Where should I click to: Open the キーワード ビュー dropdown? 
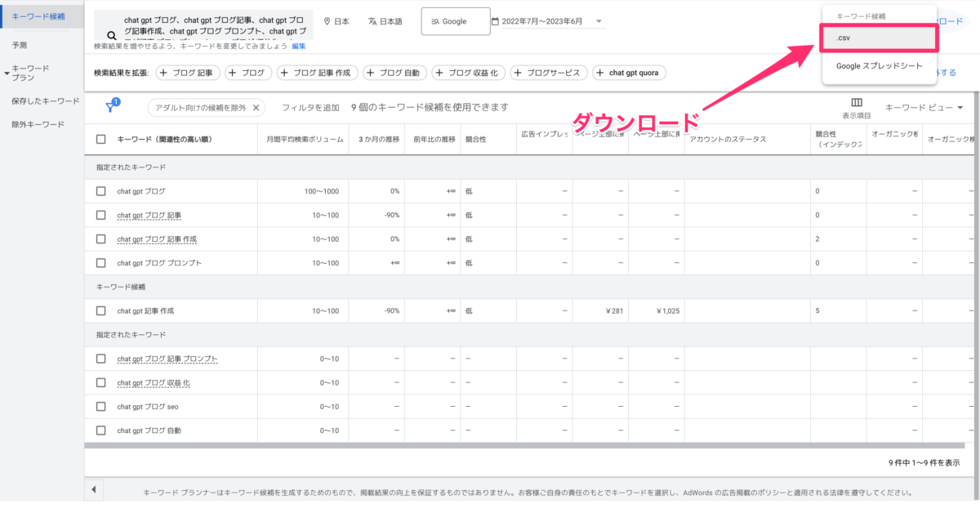coord(924,108)
